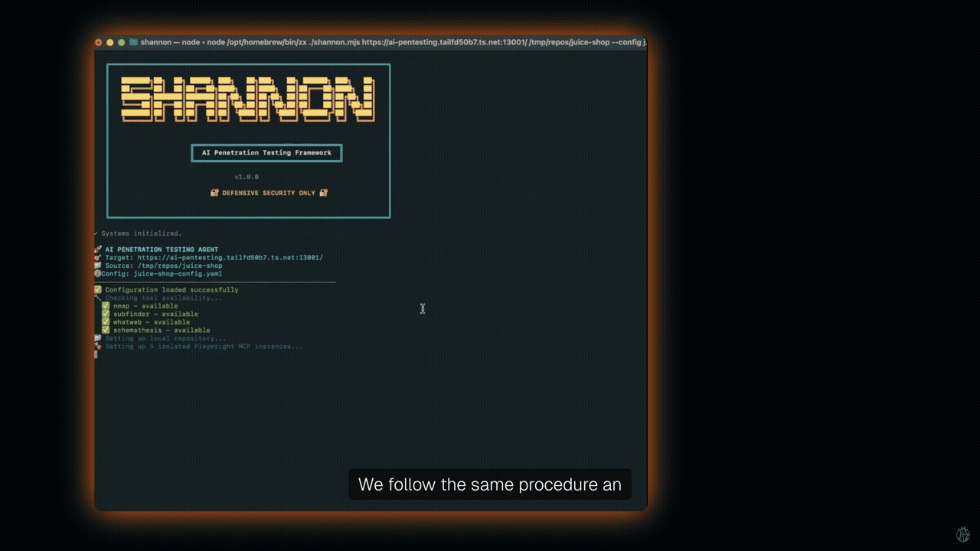
Task: Place the cursor at the terminal input prompt
Action: [x=96, y=354]
